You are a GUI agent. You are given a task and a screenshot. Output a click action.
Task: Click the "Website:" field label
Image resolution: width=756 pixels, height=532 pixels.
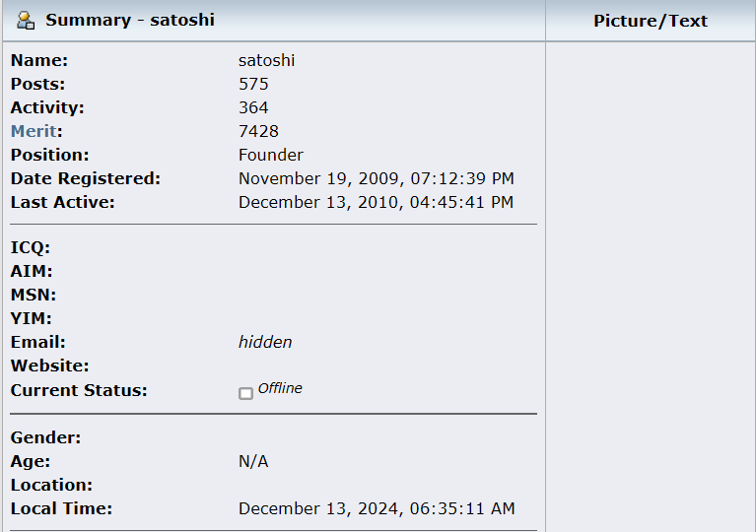[x=45, y=366]
